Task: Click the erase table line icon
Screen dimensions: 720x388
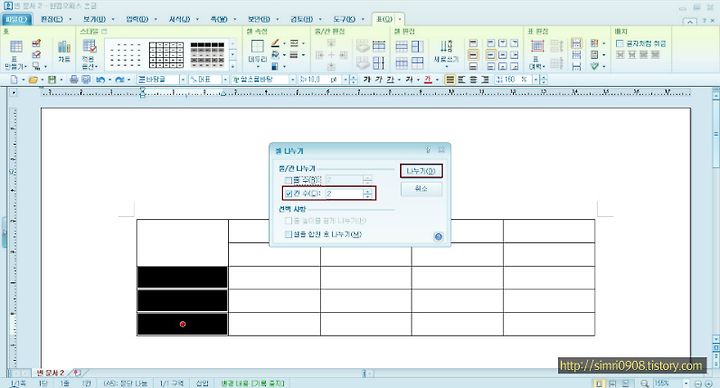Action: (x=36, y=55)
